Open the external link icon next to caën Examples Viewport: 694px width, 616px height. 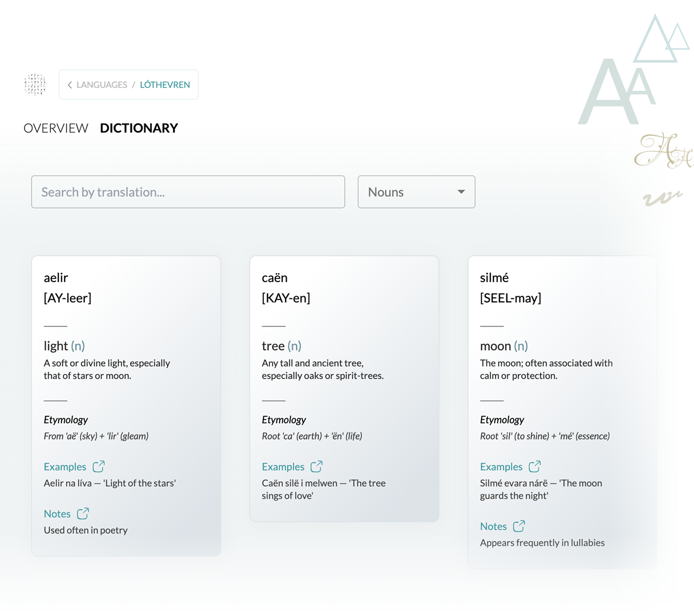point(317,466)
